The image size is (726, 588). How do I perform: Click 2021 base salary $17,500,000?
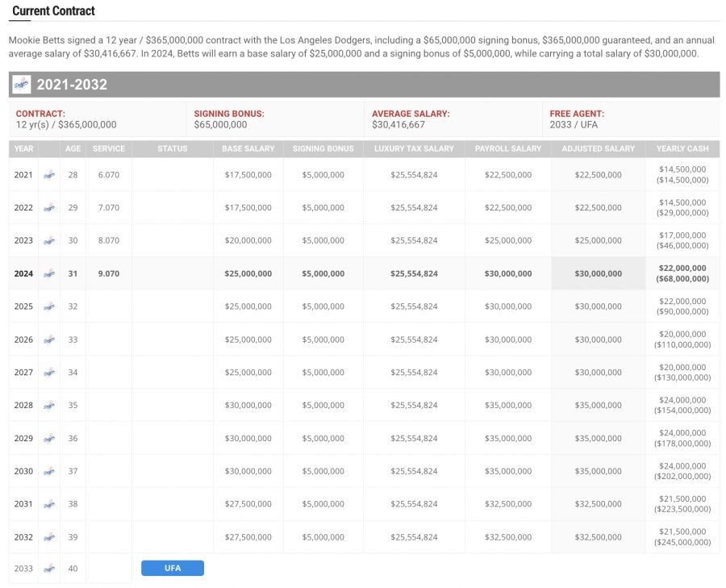248,175
